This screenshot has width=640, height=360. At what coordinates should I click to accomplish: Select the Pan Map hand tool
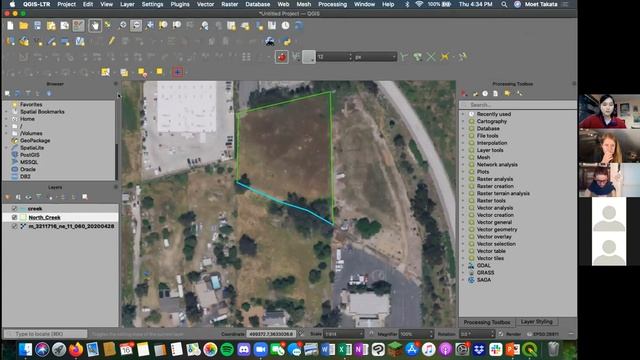coord(95,26)
